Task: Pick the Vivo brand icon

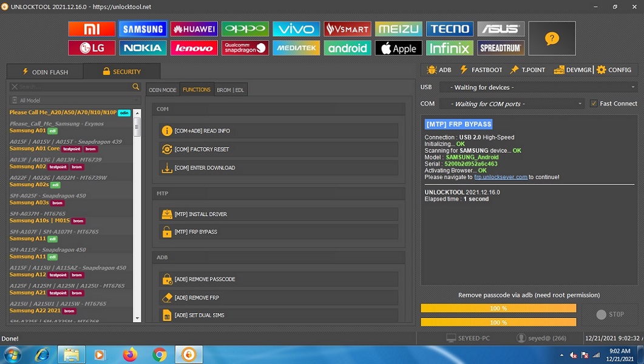Action: pos(296,29)
